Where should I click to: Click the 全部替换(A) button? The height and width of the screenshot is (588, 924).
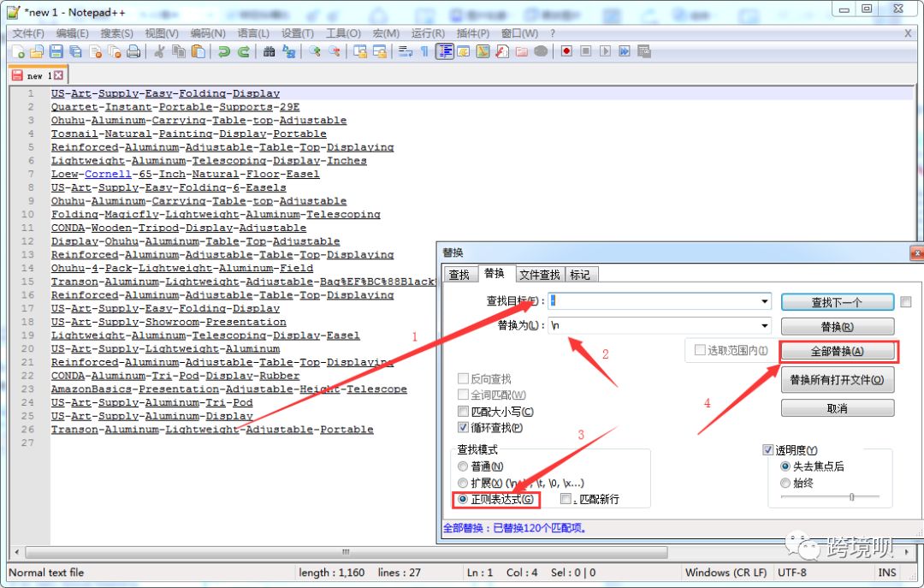837,352
